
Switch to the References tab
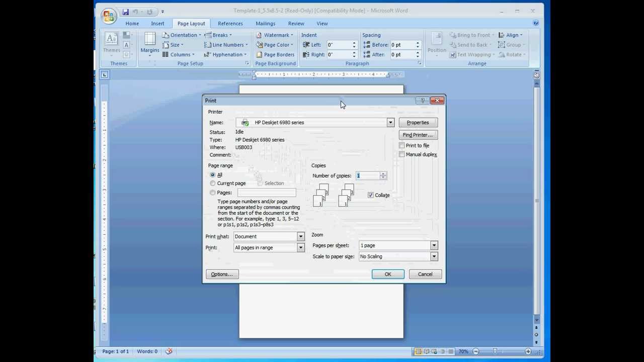pyautogui.click(x=230, y=24)
